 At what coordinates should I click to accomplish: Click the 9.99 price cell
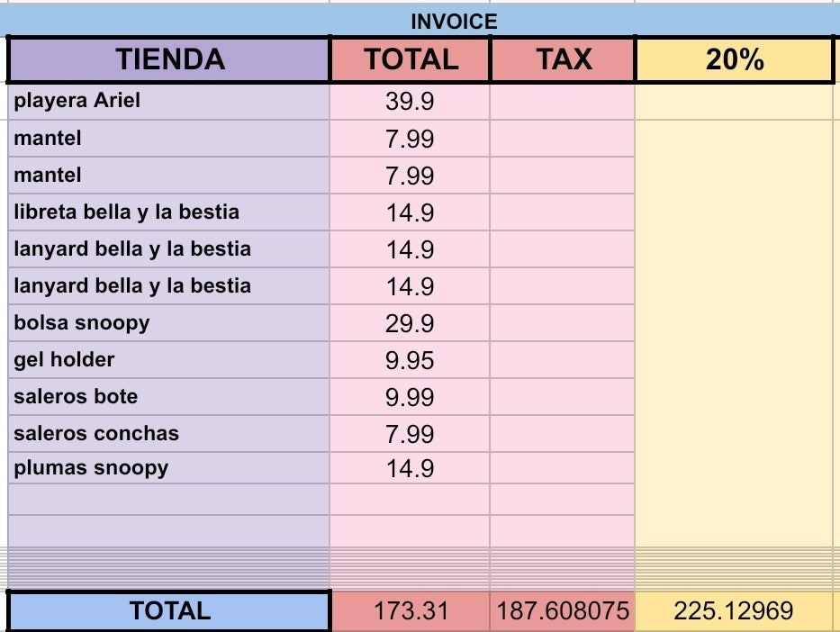[x=411, y=397]
